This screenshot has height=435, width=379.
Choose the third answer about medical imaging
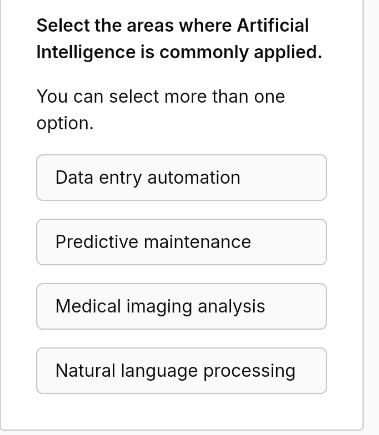coord(181,306)
